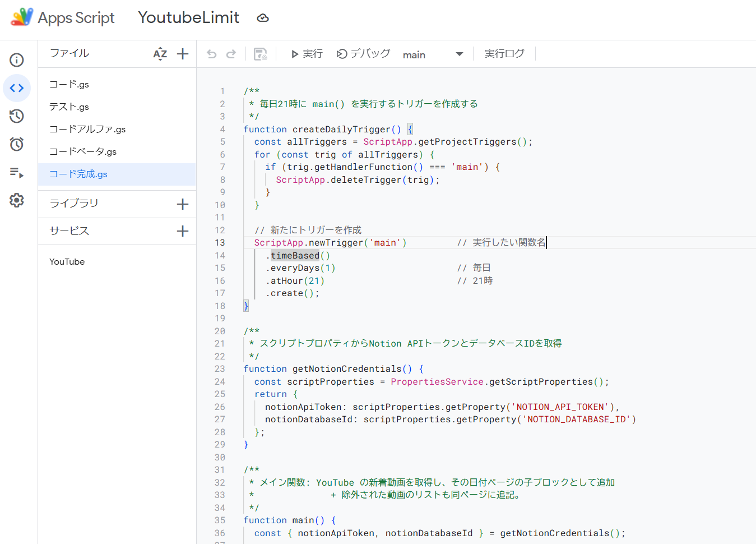Click 'newTrigger' on line 13
Viewport: 756px width, 544px height.
(336, 243)
